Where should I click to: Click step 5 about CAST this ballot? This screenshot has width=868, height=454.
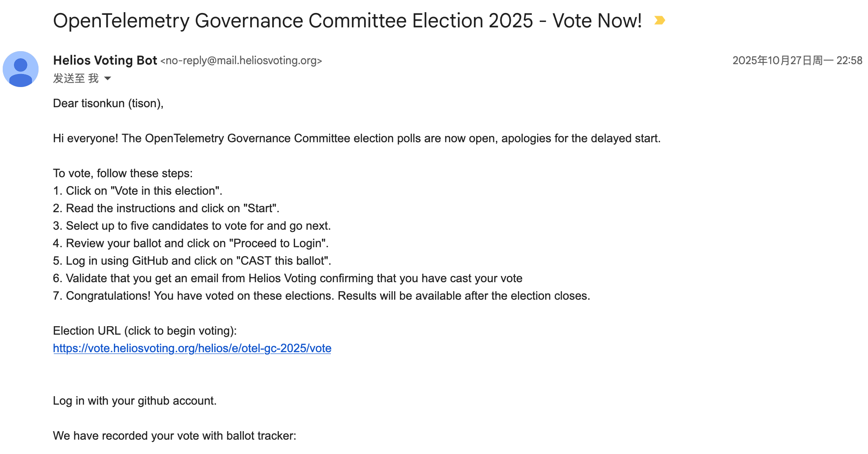point(192,261)
